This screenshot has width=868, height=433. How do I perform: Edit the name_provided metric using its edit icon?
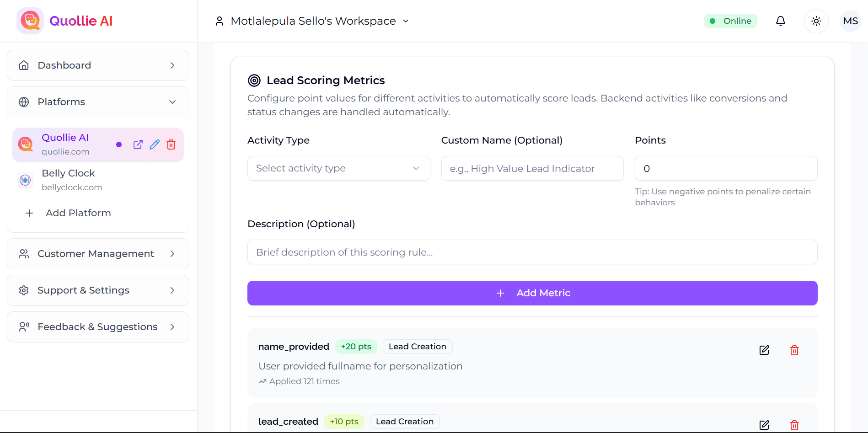[x=764, y=350]
